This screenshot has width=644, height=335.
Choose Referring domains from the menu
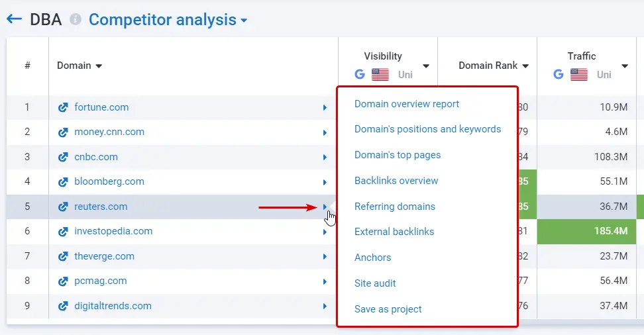pyautogui.click(x=395, y=207)
